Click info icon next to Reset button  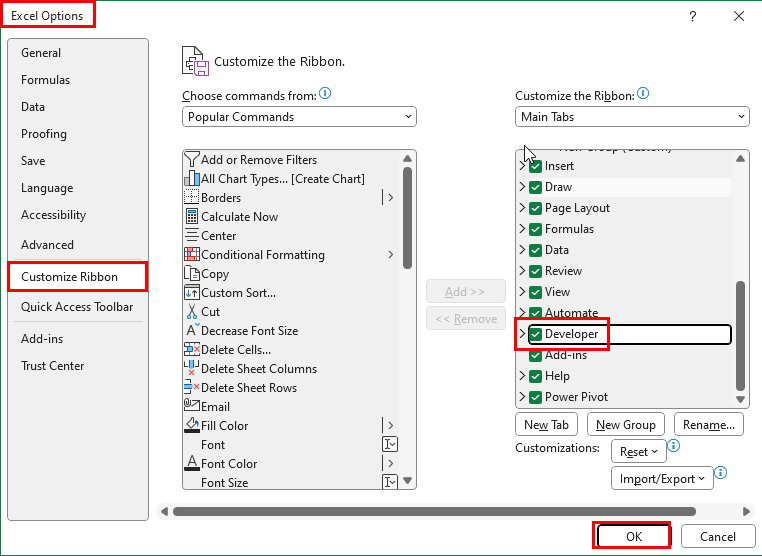point(674,445)
